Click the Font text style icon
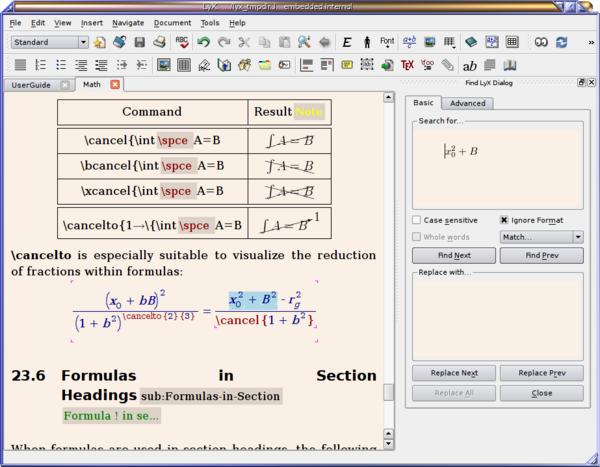Viewport: 600px width, 467px height. pyautogui.click(x=387, y=42)
